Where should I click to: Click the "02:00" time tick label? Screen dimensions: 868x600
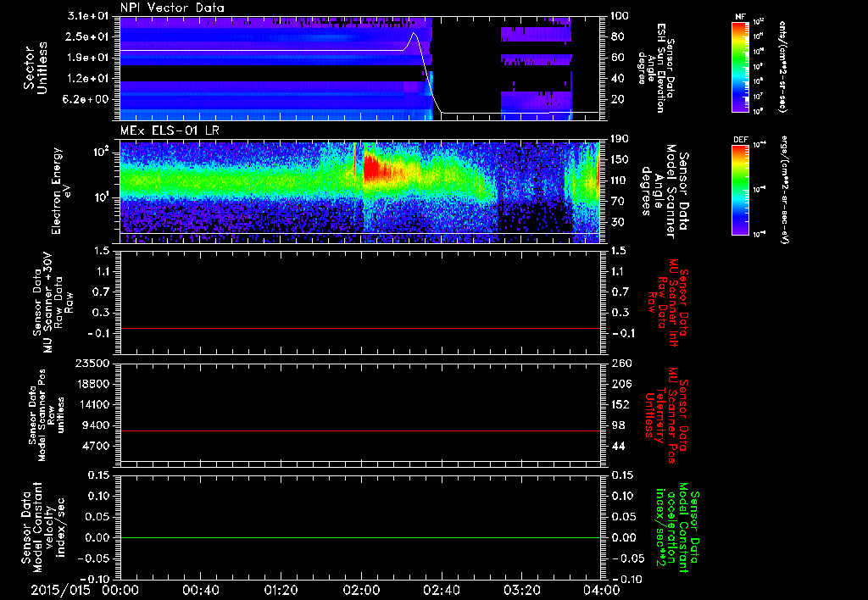tap(361, 590)
